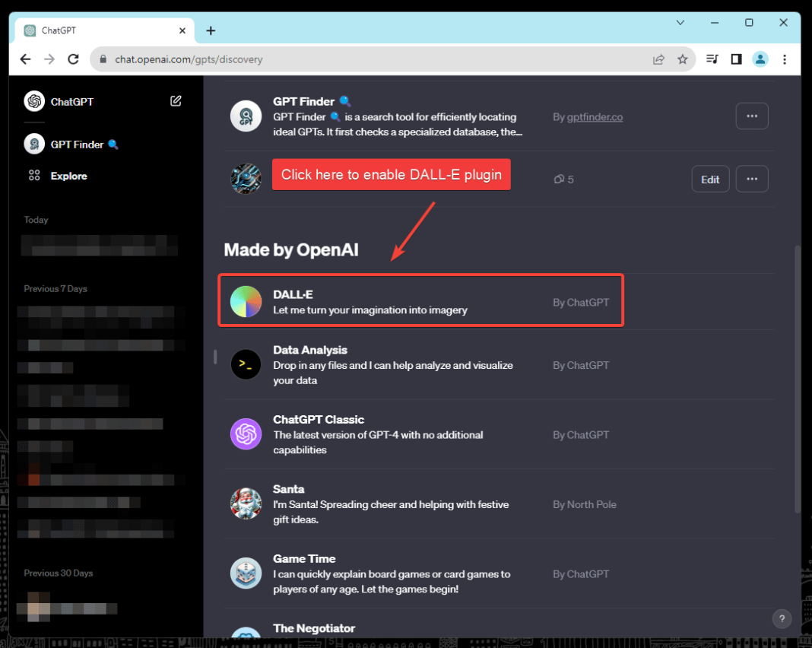Click the DALL-E rainbow avatar icon

coord(246,300)
